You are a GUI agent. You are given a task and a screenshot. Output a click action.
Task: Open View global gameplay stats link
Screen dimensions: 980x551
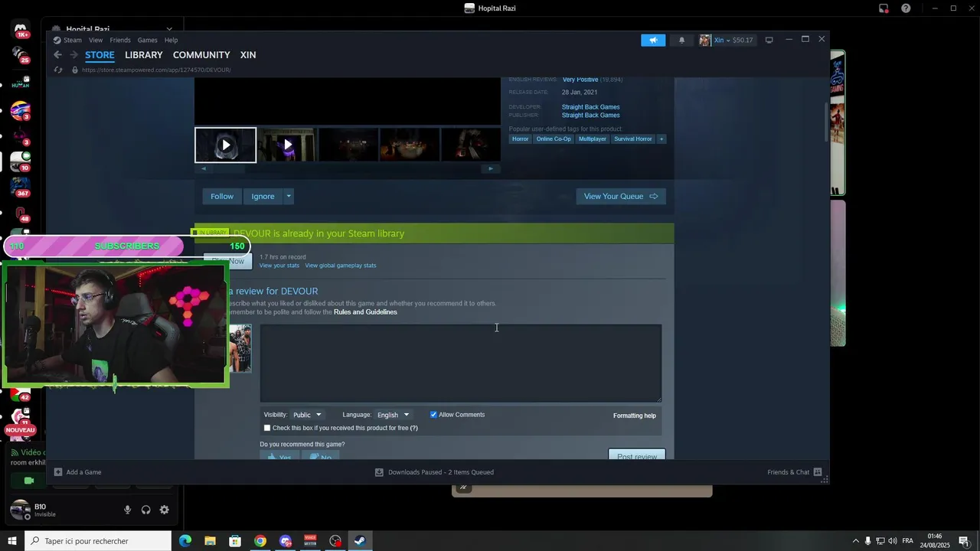(341, 266)
